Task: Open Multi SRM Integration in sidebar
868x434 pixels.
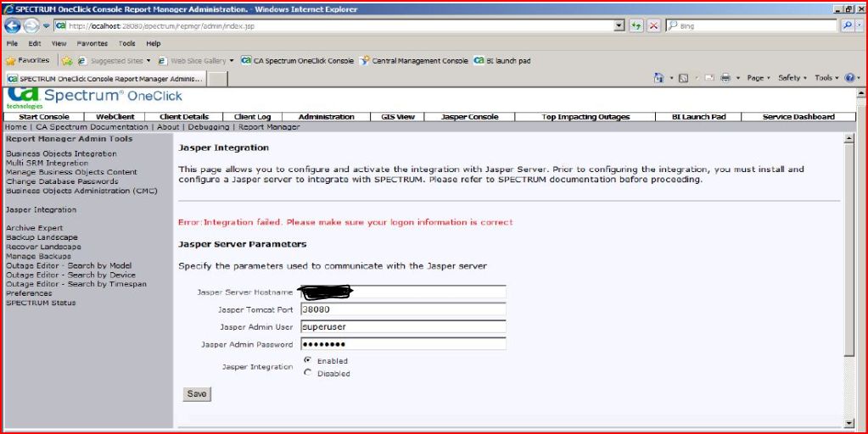Action: (x=47, y=163)
